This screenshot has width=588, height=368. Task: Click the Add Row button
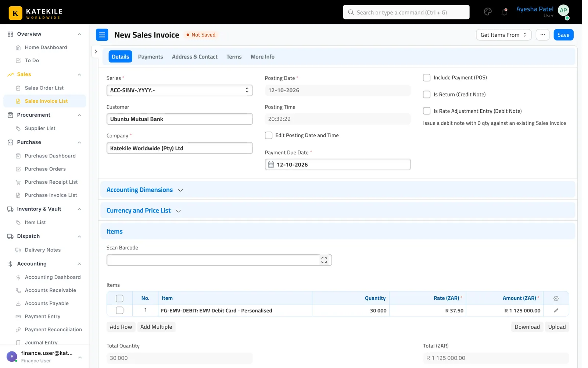coord(121,327)
